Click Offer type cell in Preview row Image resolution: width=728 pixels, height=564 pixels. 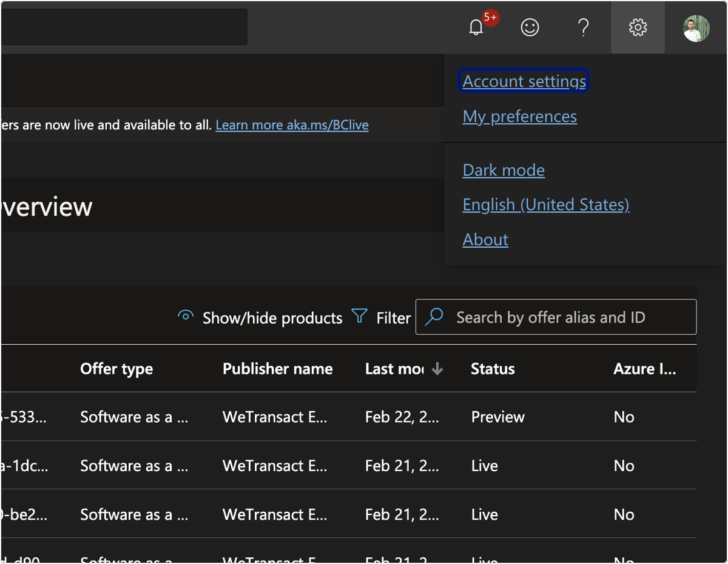tap(134, 417)
